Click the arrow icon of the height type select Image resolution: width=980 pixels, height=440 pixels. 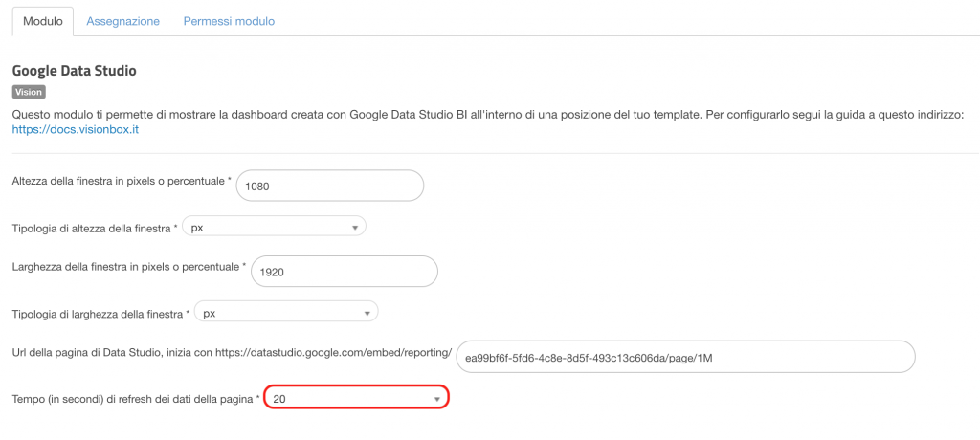pos(355,228)
